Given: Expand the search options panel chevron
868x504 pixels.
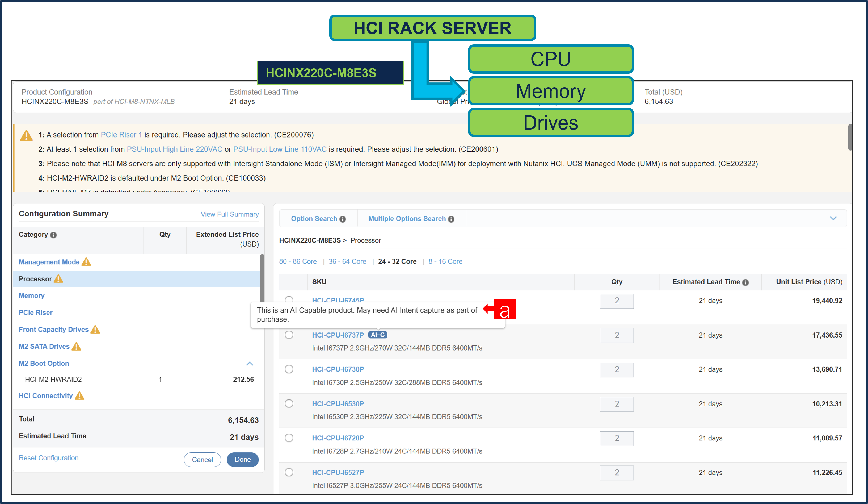Looking at the screenshot, I should click(x=833, y=218).
